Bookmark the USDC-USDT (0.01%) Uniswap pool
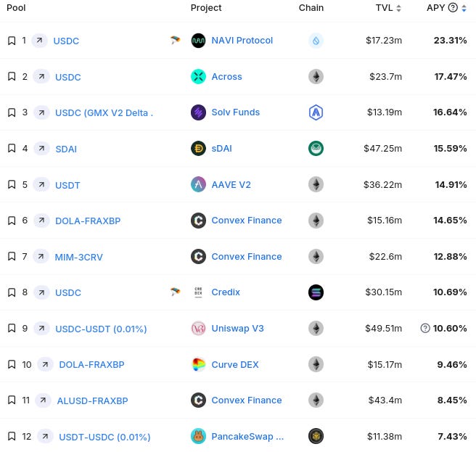This screenshot has width=476, height=452. click(12, 329)
